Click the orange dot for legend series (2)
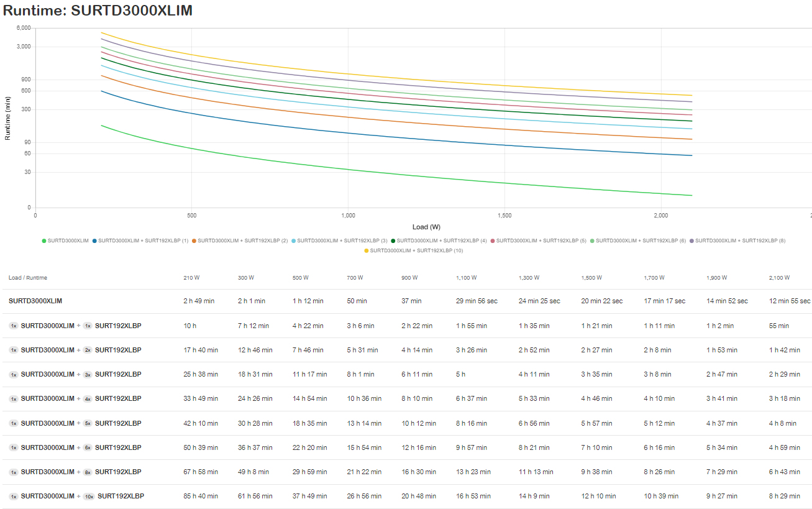The height and width of the screenshot is (509, 812). tap(194, 241)
